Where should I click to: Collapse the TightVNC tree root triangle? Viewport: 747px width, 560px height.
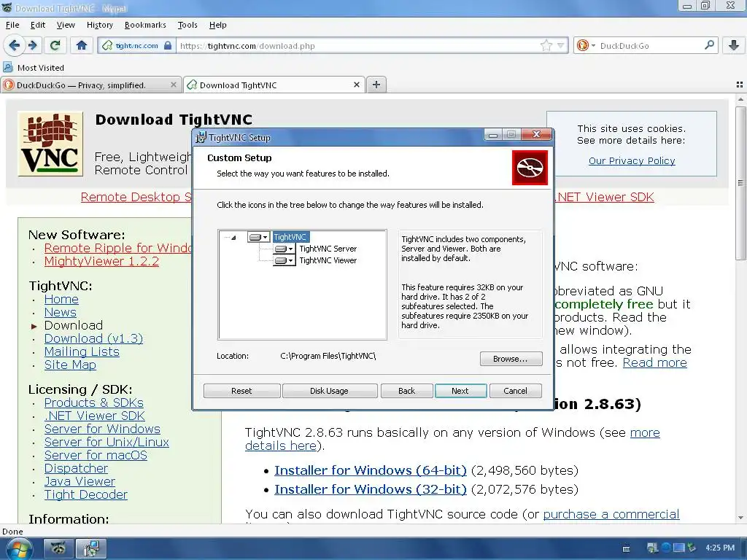click(233, 237)
